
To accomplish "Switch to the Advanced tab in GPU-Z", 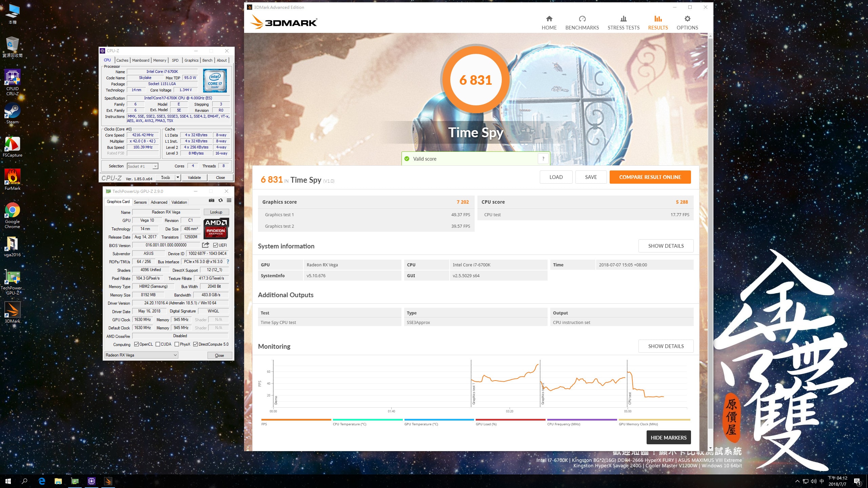I will [159, 202].
